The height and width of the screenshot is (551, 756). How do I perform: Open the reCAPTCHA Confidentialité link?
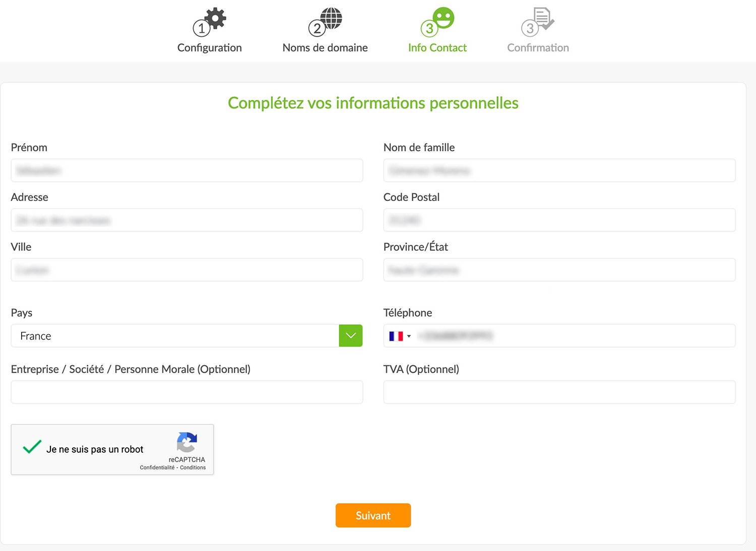tap(157, 468)
